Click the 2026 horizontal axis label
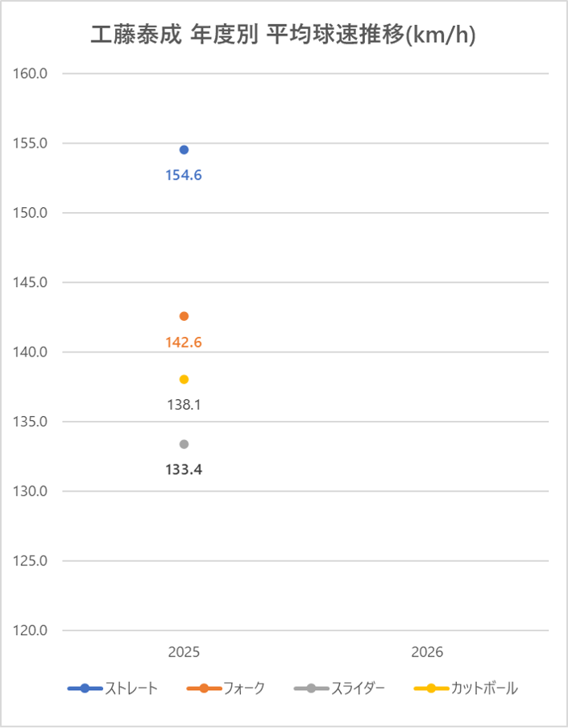568x728 pixels. (x=427, y=651)
